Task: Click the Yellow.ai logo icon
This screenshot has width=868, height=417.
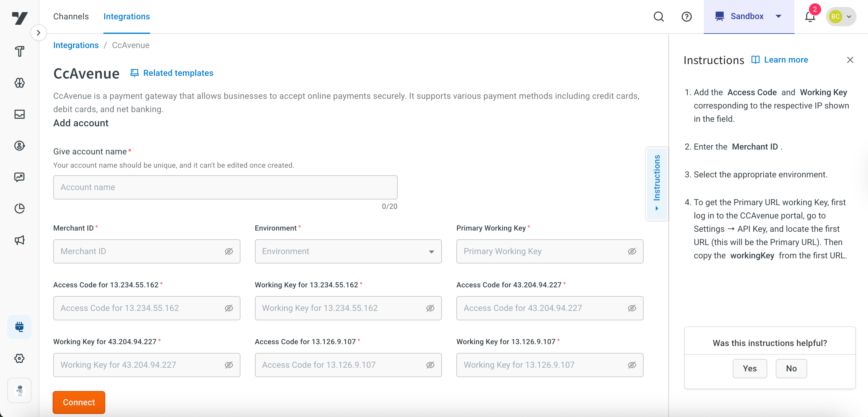Action: [20, 18]
